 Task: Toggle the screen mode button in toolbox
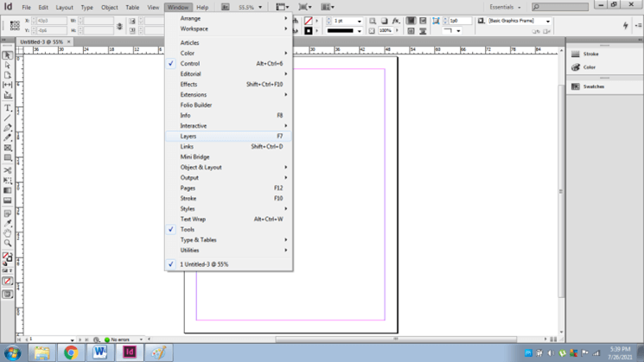coord(8,295)
